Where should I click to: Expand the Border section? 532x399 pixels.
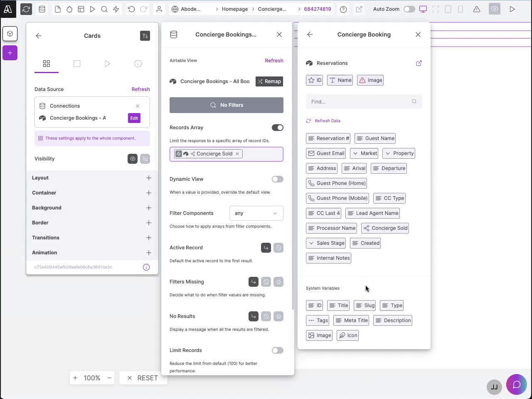coord(92,223)
